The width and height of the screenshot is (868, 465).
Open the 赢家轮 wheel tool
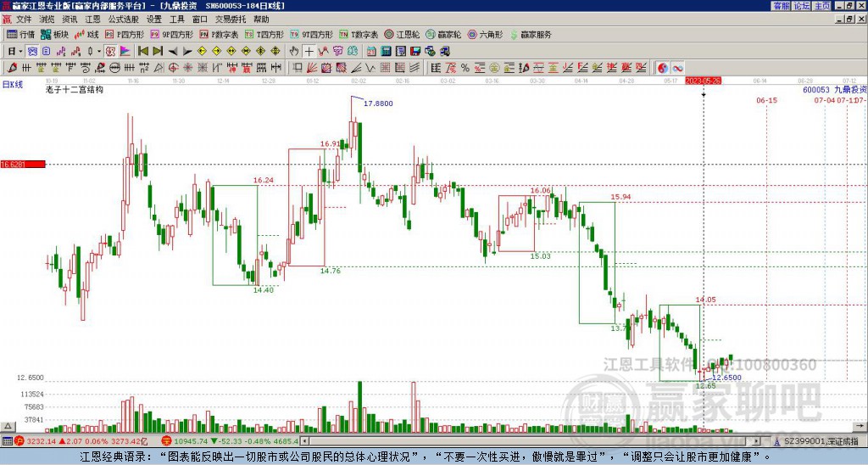tap(443, 34)
